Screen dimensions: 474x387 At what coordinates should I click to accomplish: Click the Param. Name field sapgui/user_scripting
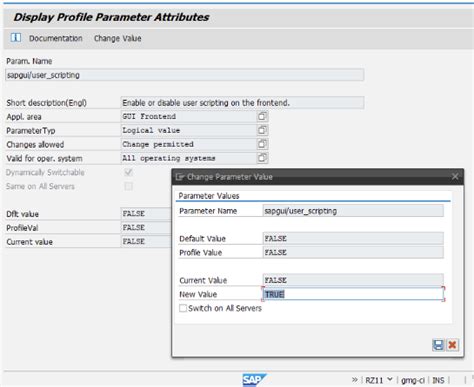(185, 75)
